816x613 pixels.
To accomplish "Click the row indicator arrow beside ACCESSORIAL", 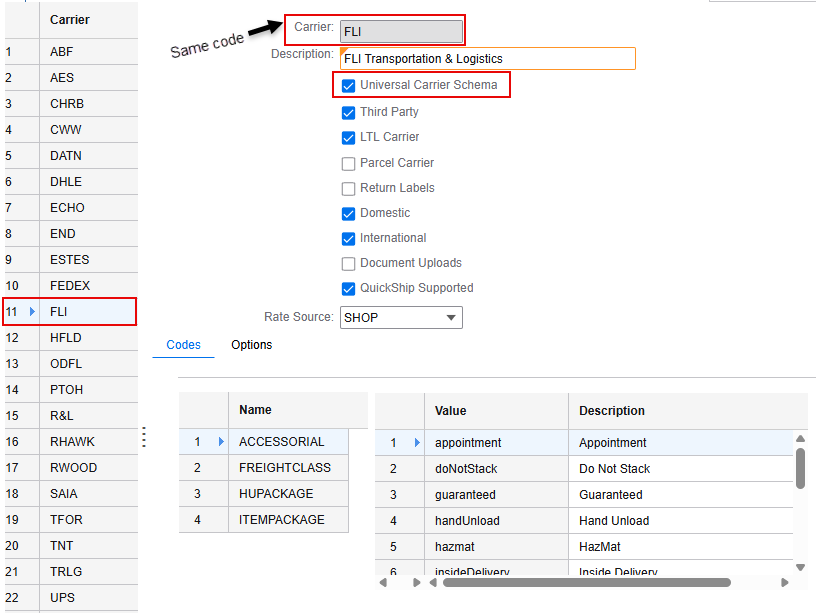I will [221, 442].
